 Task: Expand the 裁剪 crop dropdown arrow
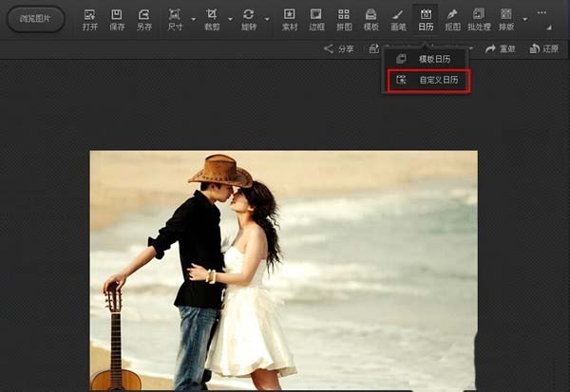tap(231, 19)
